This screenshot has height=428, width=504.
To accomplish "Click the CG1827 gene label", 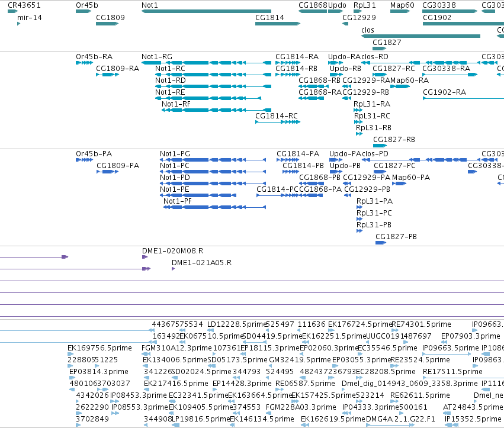I will tap(387, 43).
